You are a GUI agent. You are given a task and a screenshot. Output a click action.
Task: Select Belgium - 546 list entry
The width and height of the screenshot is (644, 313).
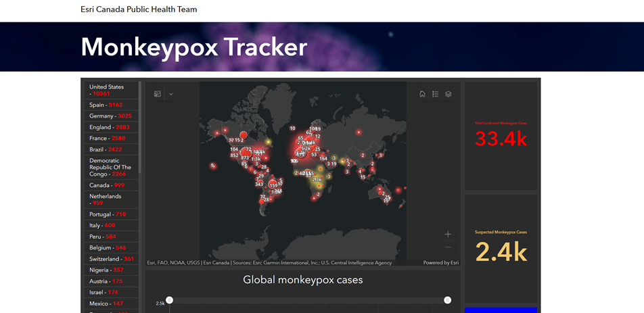click(x=112, y=248)
